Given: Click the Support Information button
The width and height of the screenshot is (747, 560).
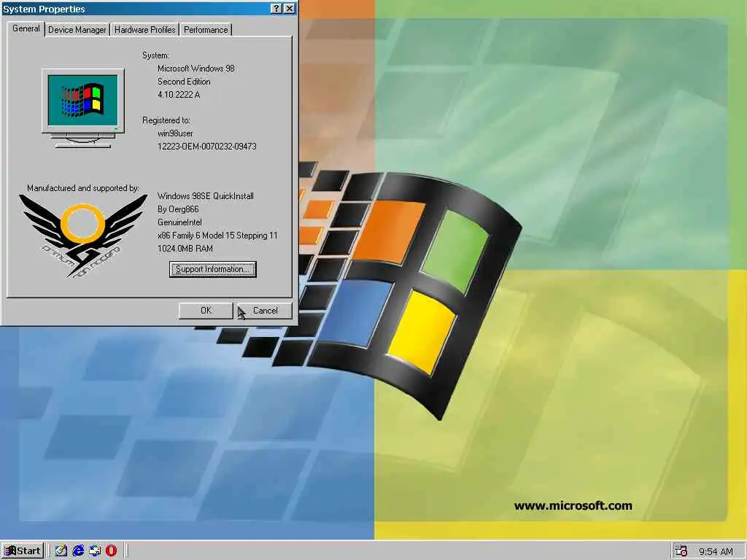Looking at the screenshot, I should 213,269.
